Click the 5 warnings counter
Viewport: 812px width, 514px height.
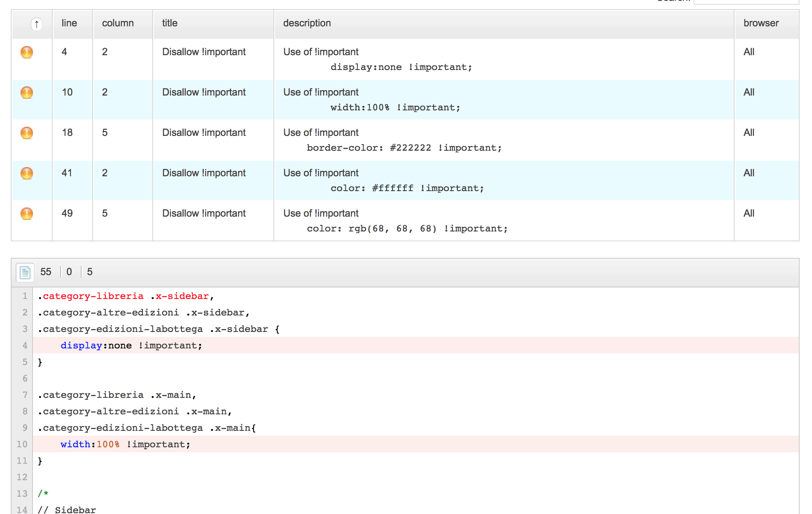pyautogui.click(x=90, y=272)
